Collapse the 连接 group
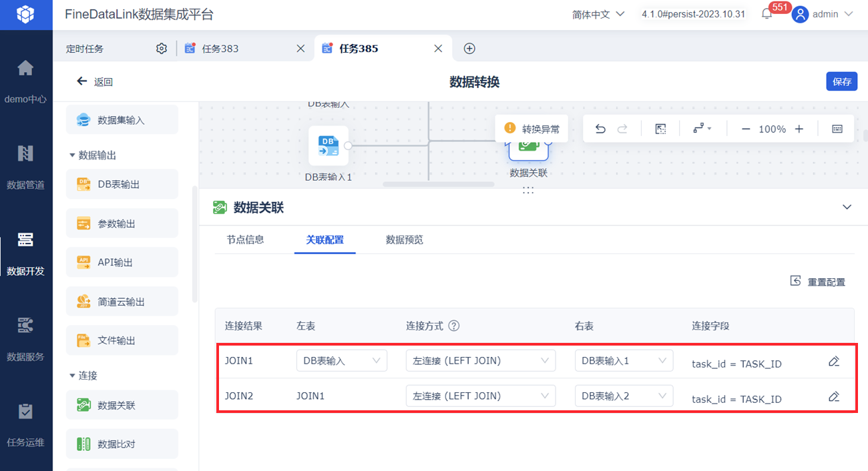The height and width of the screenshot is (471, 868). coord(72,376)
